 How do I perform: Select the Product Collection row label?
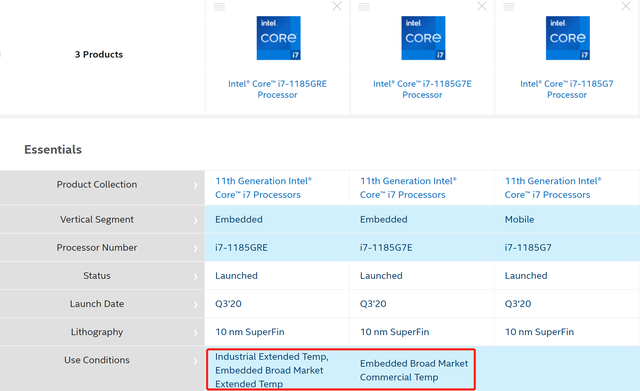97,184
